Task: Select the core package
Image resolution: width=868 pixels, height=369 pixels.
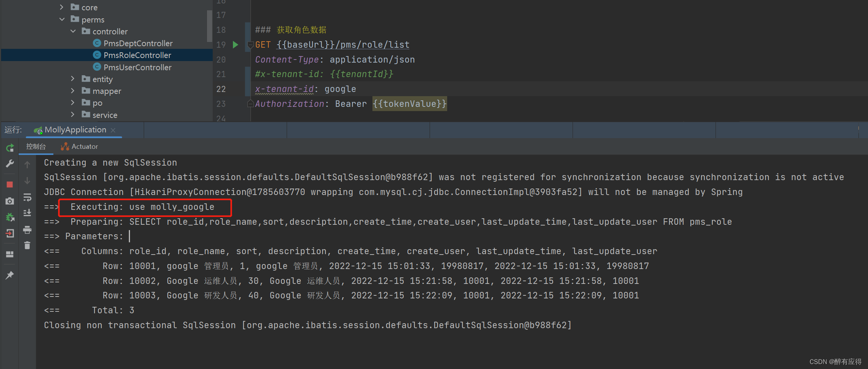Action: click(90, 7)
